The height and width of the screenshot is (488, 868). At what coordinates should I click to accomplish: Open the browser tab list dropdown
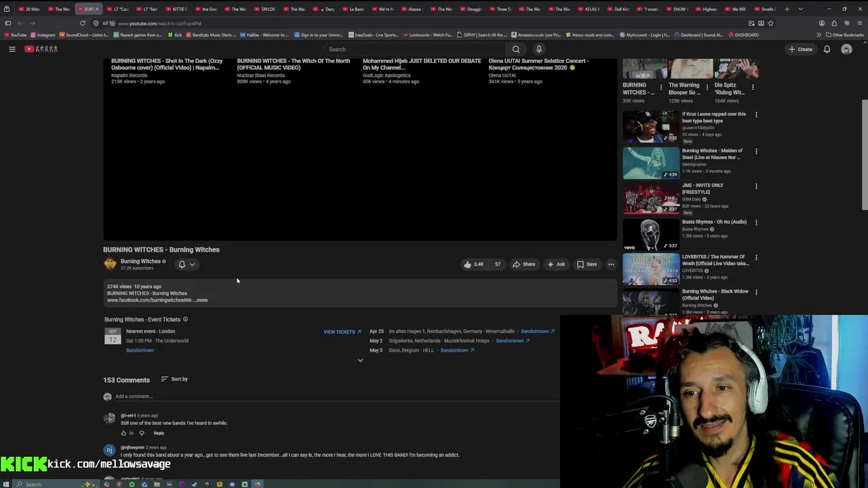coord(801,9)
